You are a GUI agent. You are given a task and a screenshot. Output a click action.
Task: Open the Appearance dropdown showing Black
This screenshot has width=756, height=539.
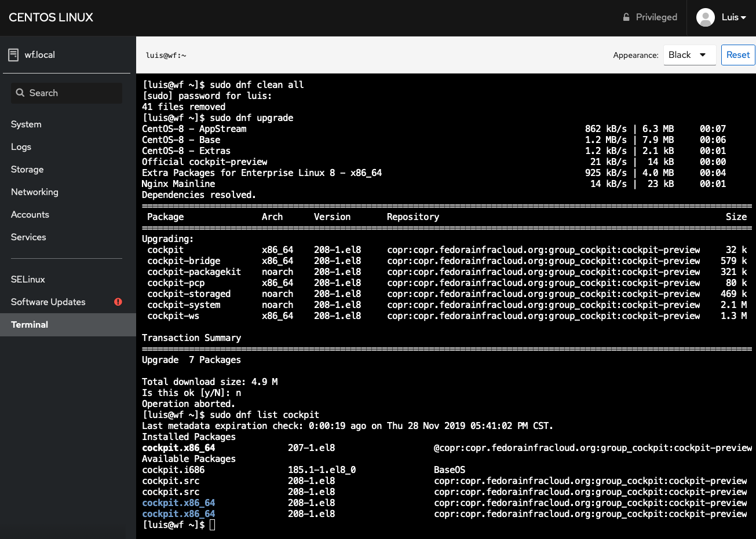click(689, 55)
